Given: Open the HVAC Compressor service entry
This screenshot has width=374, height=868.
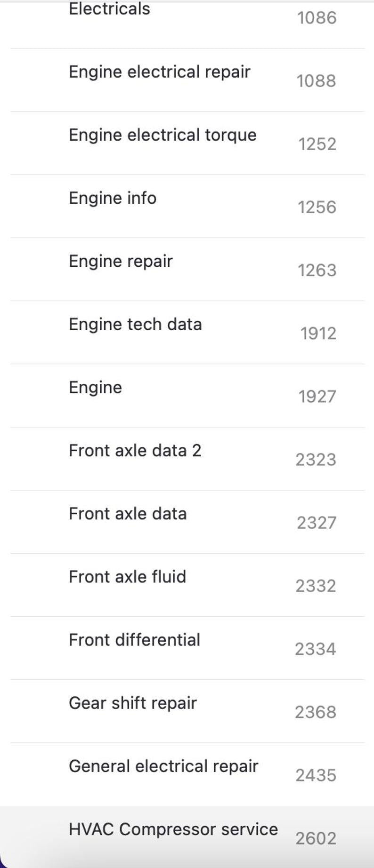Looking at the screenshot, I should [x=173, y=829].
